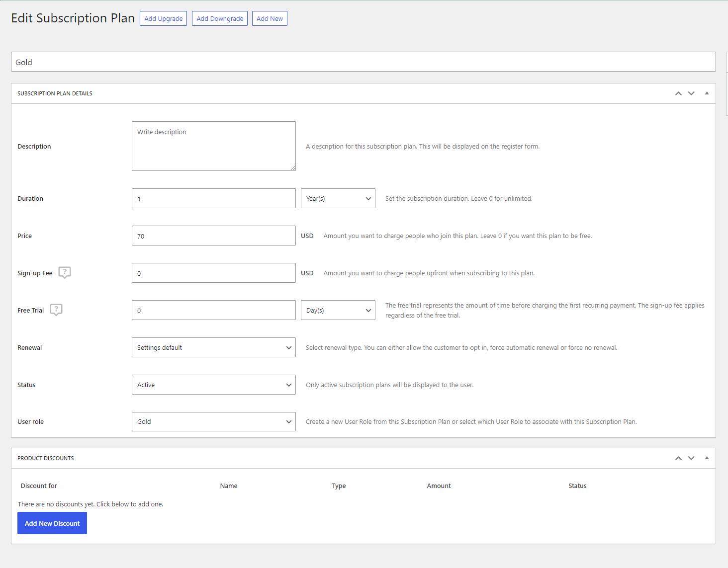
Task: Click the Add New Discount button
Action: point(52,523)
